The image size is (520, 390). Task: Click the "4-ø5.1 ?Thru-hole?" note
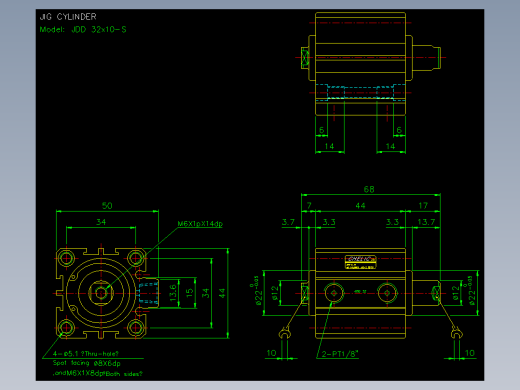click(86, 354)
